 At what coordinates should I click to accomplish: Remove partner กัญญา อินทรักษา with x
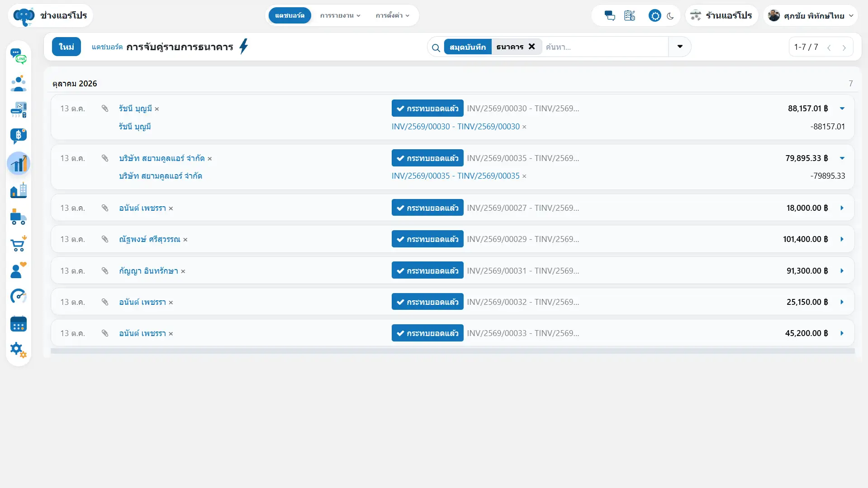(183, 271)
